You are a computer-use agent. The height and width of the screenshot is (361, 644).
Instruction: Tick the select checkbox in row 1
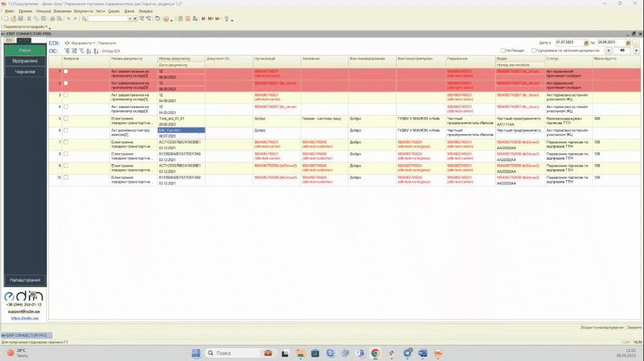(x=66, y=71)
